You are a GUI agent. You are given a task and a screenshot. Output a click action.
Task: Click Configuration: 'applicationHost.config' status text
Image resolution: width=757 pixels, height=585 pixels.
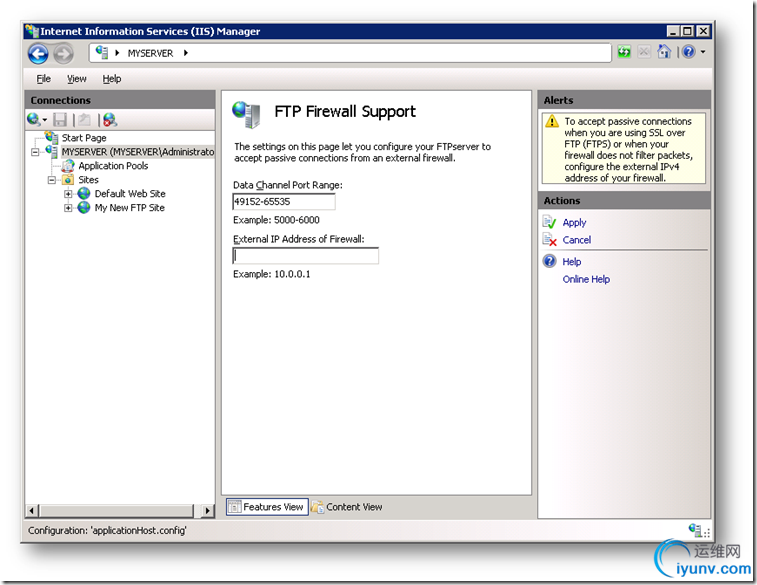point(107,530)
